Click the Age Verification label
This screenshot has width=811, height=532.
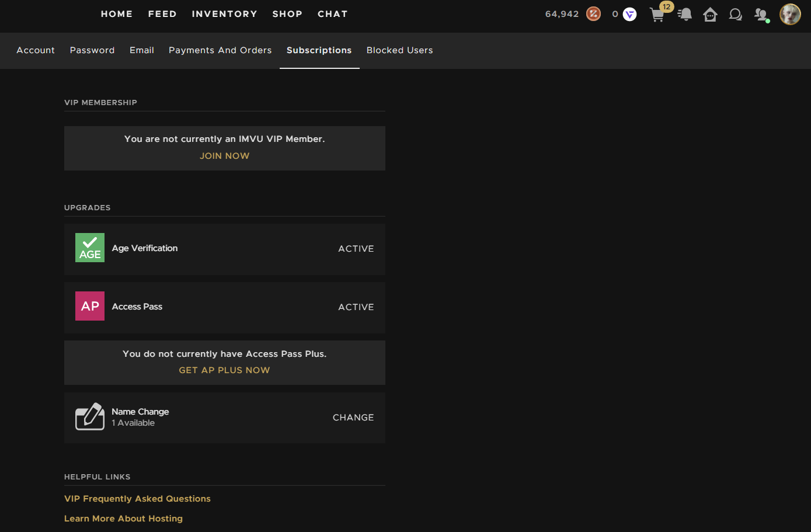(145, 248)
